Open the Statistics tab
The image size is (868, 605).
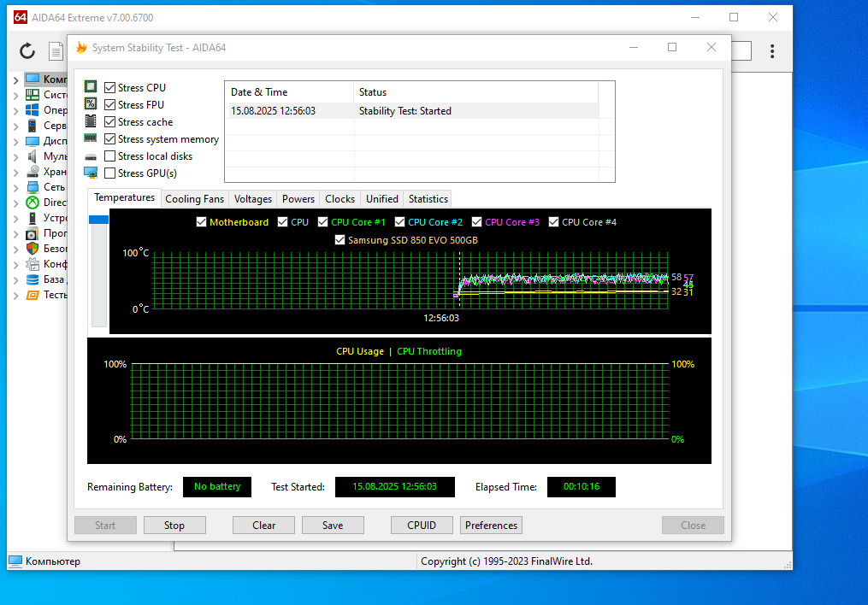point(428,199)
